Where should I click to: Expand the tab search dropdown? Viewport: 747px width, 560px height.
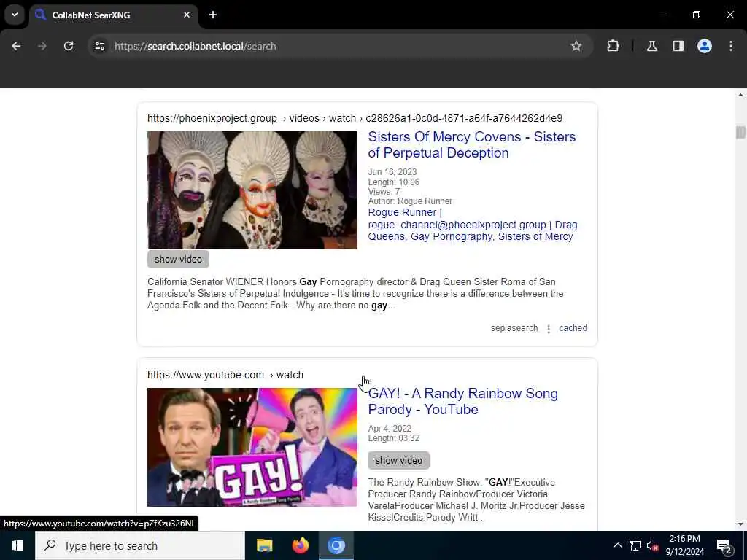click(15, 15)
